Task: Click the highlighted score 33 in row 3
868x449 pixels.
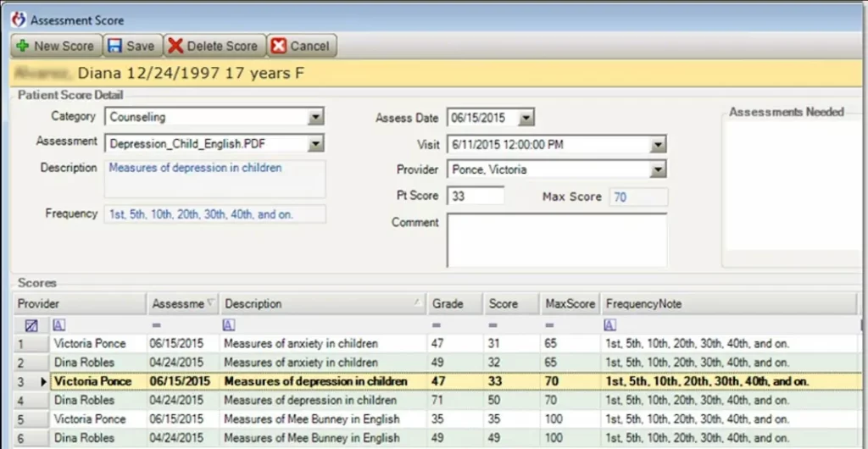Action: [494, 381]
